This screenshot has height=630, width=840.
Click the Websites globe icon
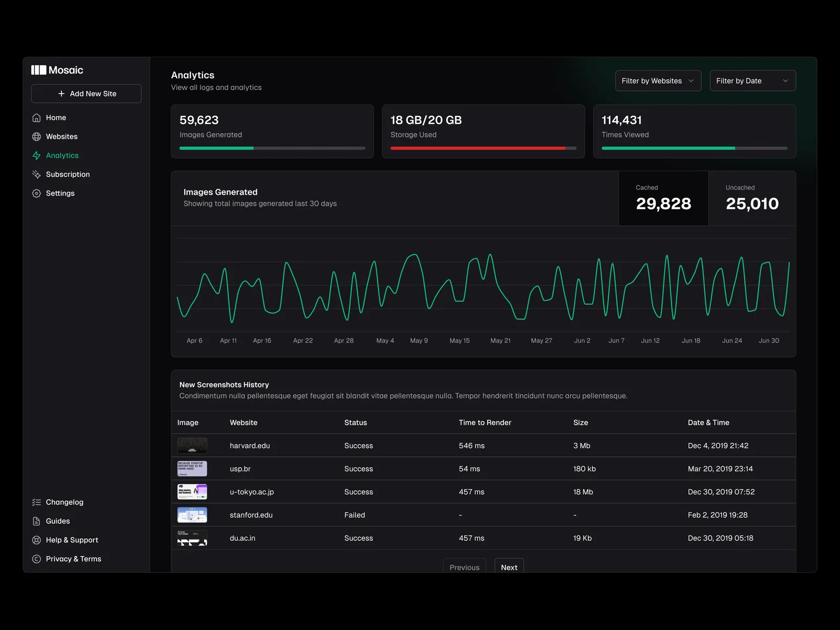pos(36,136)
